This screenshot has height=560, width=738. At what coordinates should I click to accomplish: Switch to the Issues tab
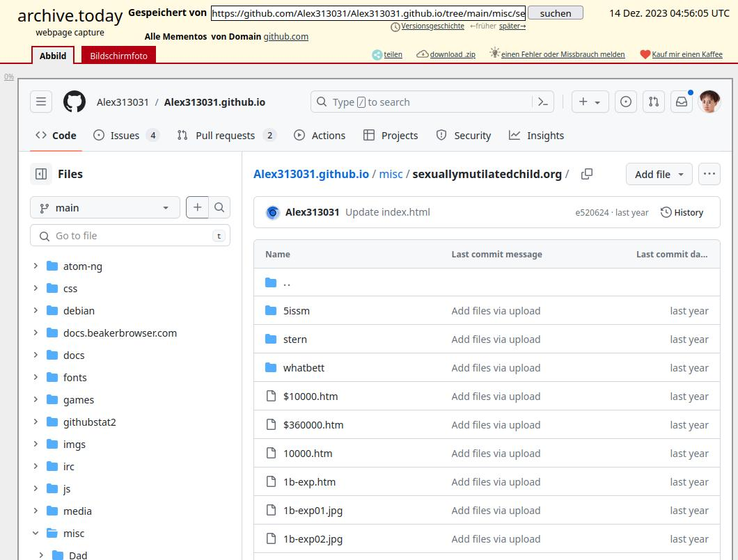[126, 136]
